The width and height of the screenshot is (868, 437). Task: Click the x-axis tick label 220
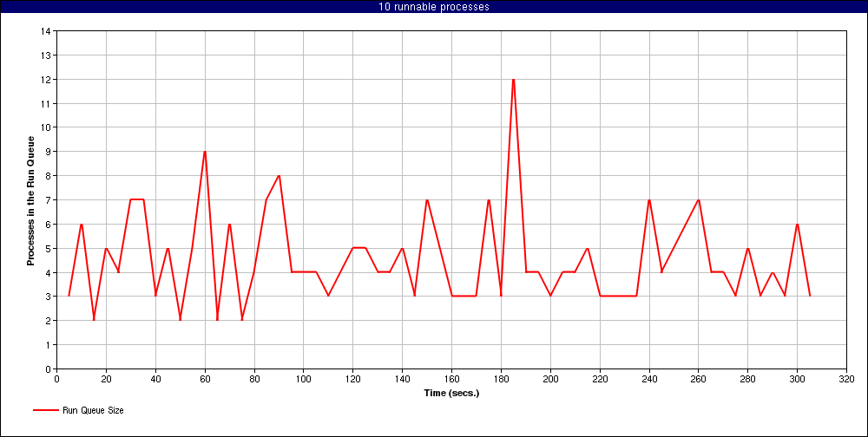click(x=600, y=379)
